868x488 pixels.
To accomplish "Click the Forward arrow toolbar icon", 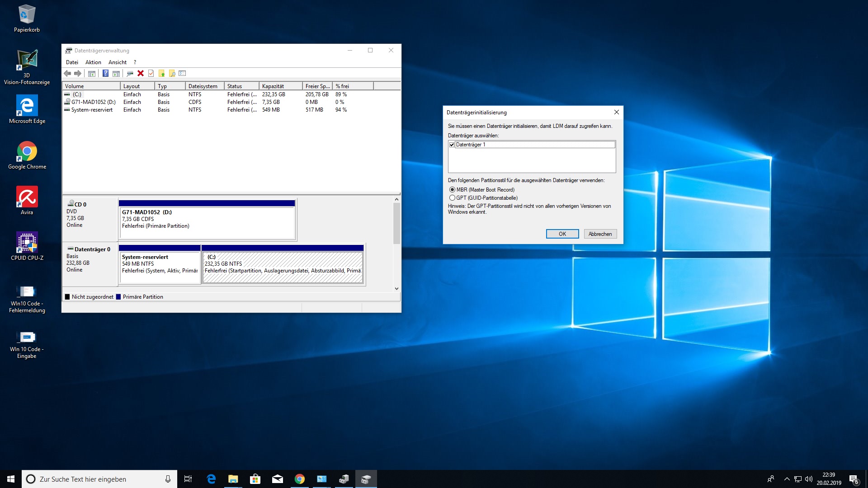I will click(78, 73).
